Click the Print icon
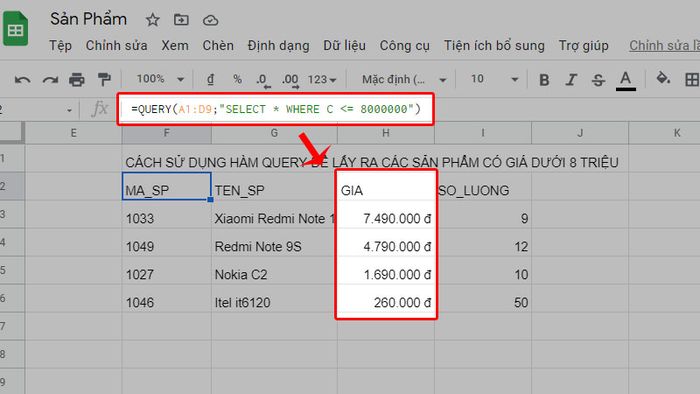The height and width of the screenshot is (394, 700). [x=77, y=80]
